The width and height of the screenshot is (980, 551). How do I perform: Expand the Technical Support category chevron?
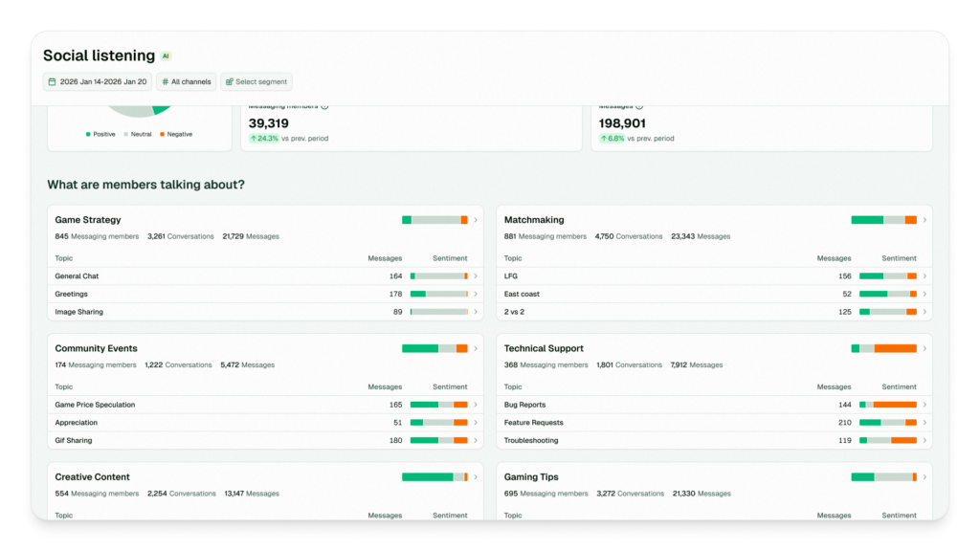click(924, 348)
